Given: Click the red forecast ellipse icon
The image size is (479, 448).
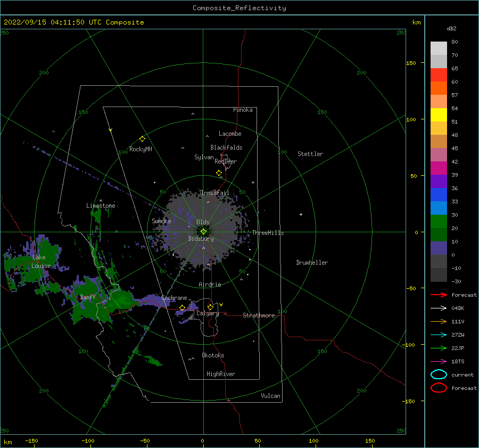Looking at the screenshot, I should pyautogui.click(x=439, y=388).
